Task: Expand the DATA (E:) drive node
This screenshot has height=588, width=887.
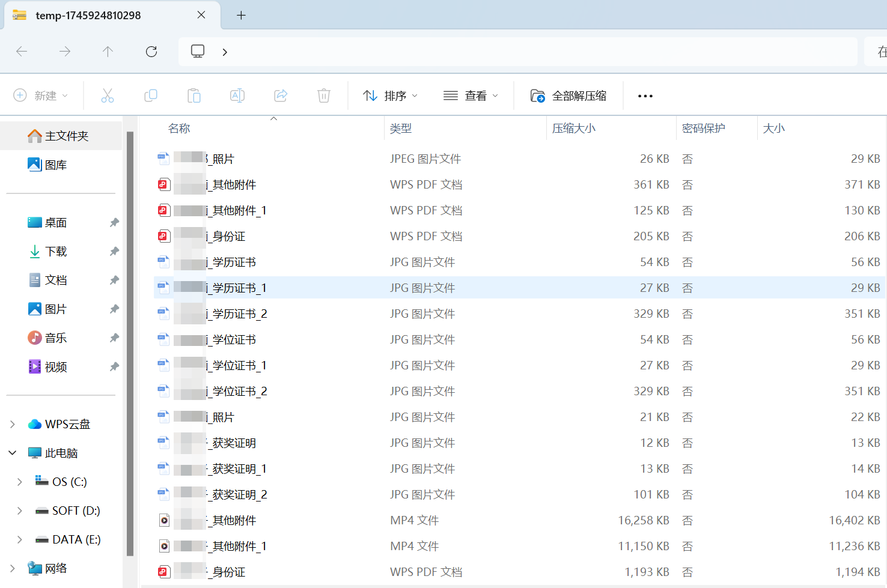Action: (x=20, y=539)
